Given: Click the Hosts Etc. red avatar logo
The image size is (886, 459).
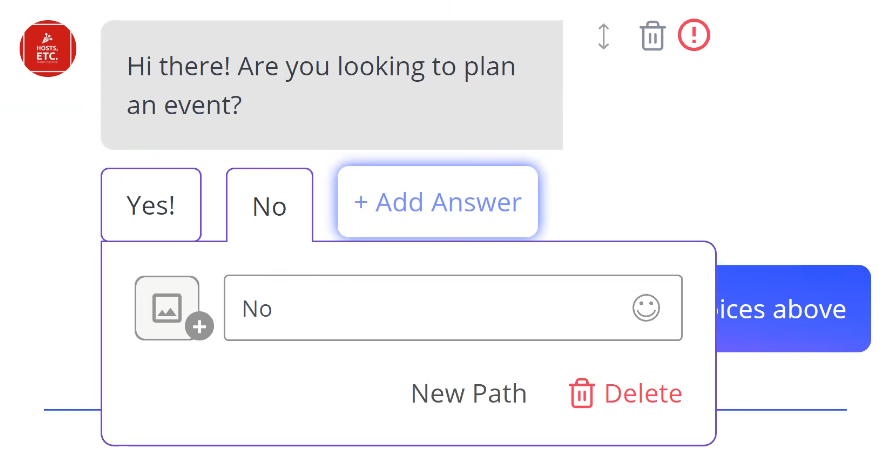Looking at the screenshot, I should click(x=48, y=49).
